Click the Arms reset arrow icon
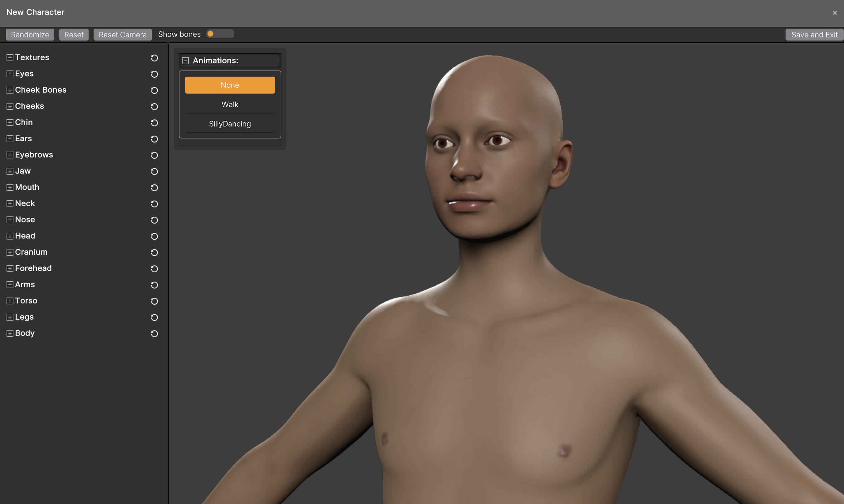844x504 pixels. [x=154, y=285]
